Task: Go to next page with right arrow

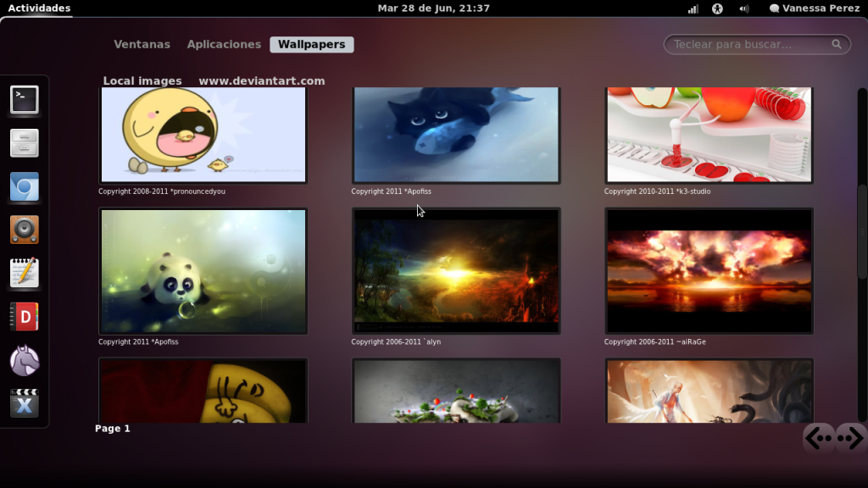Action: (851, 438)
